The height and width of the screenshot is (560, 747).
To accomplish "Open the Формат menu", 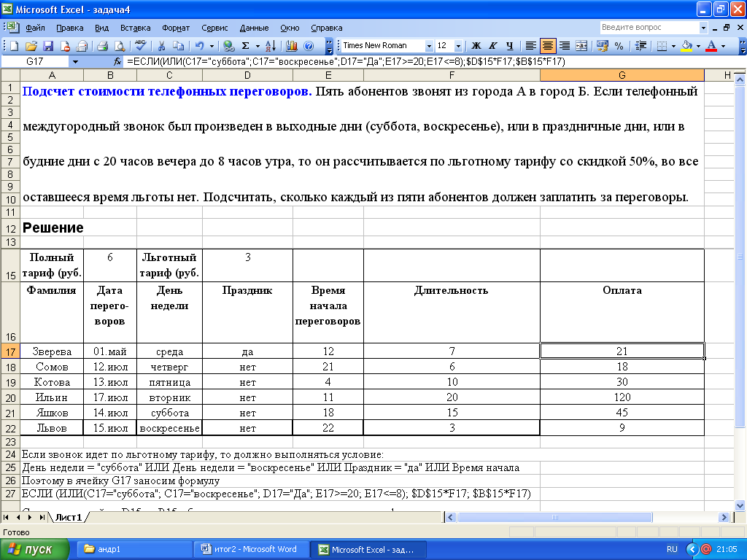I will 176,28.
